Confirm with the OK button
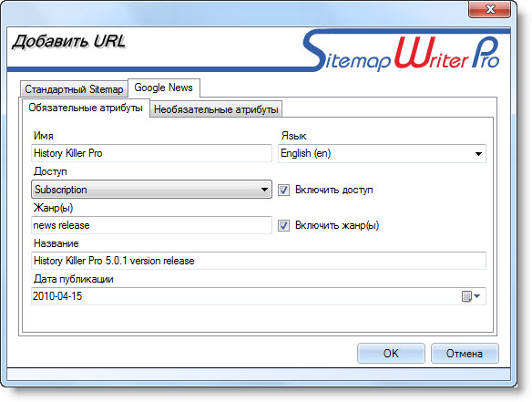The width and height of the screenshot is (532, 402). pyautogui.click(x=391, y=354)
